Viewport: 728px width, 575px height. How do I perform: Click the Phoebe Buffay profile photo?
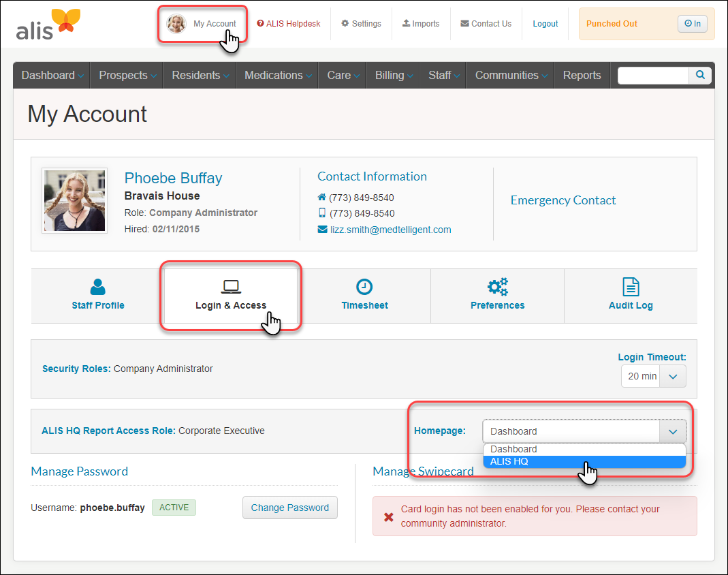click(x=74, y=202)
